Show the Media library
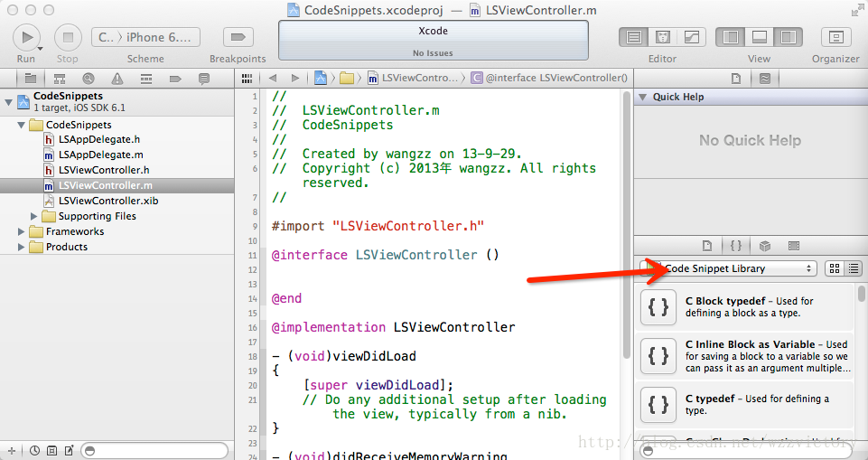 pyautogui.click(x=794, y=245)
